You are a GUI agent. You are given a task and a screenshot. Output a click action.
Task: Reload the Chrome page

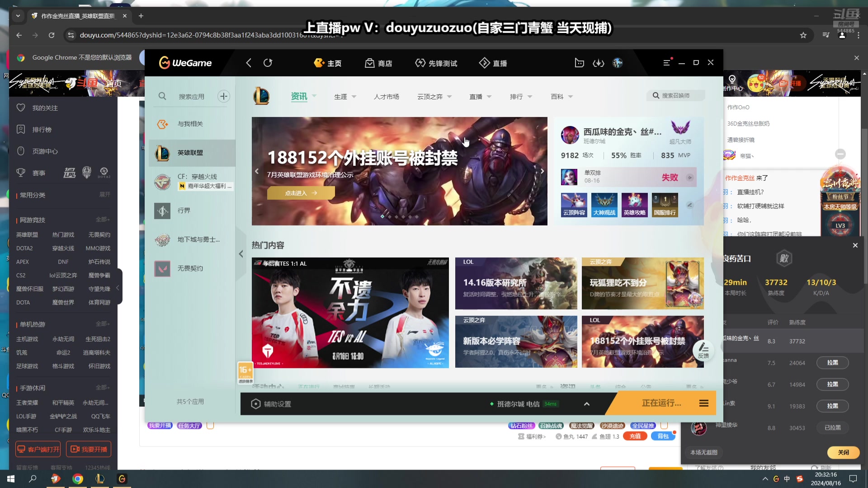[x=52, y=35]
